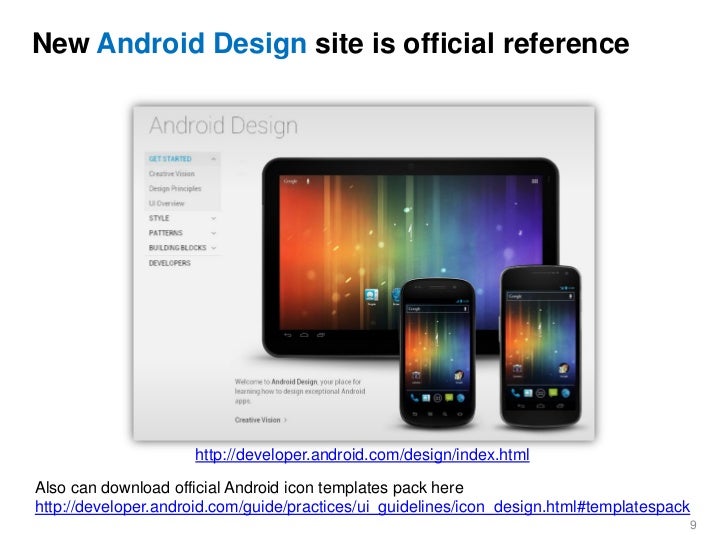Click the left phone device image

437,353
